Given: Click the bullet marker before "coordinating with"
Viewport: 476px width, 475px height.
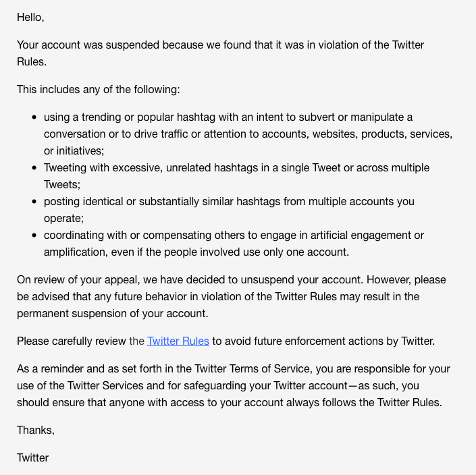Looking at the screenshot, I should click(34, 235).
